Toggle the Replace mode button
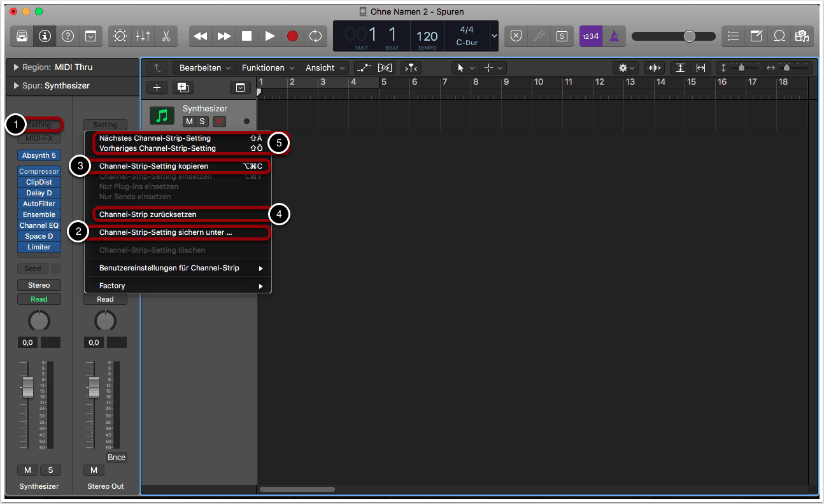This screenshot has width=824, height=504. coord(516,36)
